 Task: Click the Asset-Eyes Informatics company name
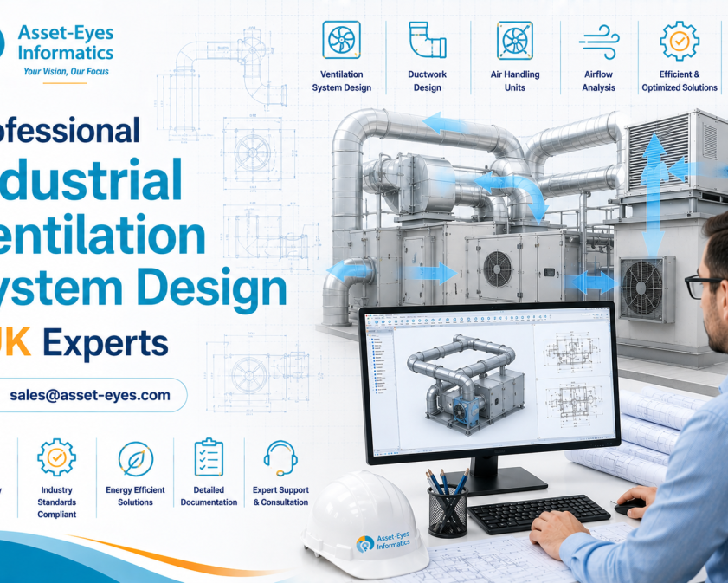[x=66, y=42]
